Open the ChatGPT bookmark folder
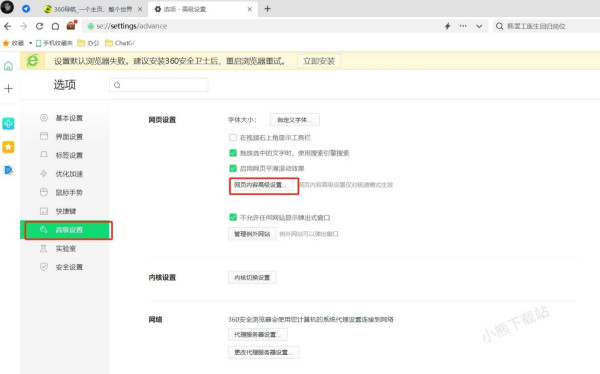 pos(120,43)
